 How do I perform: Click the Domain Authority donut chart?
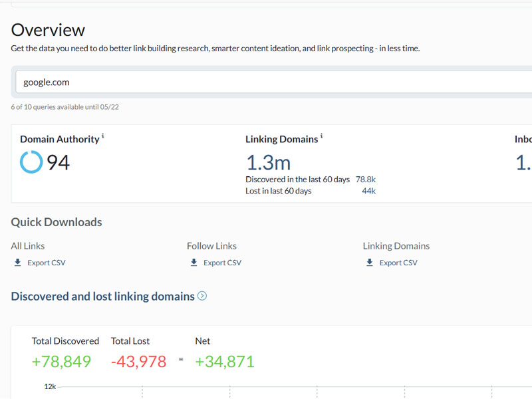point(31,162)
